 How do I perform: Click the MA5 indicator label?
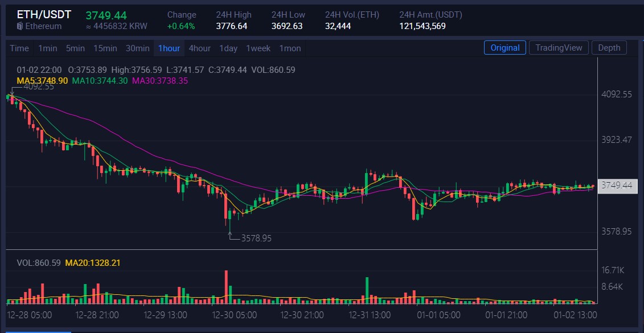coord(42,81)
